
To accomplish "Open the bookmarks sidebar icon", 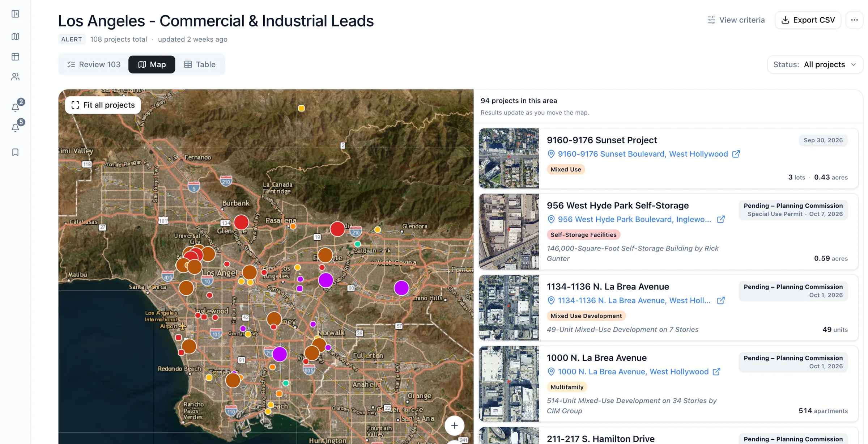I will (x=15, y=152).
